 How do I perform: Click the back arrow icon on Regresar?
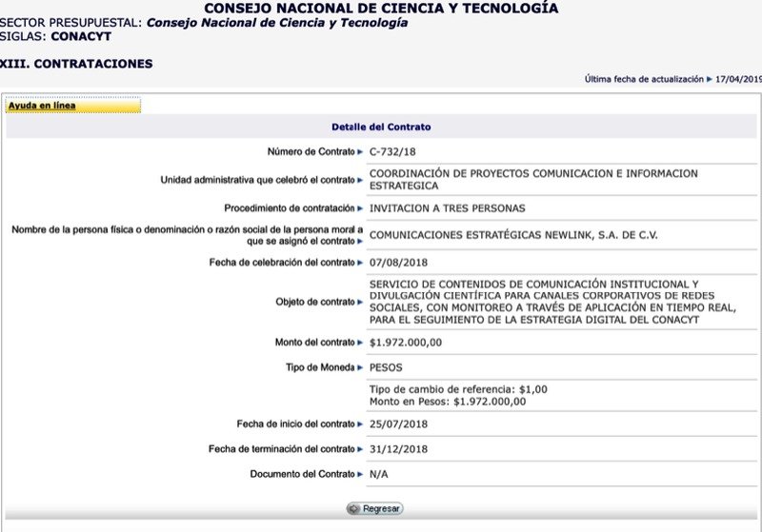click(353, 509)
